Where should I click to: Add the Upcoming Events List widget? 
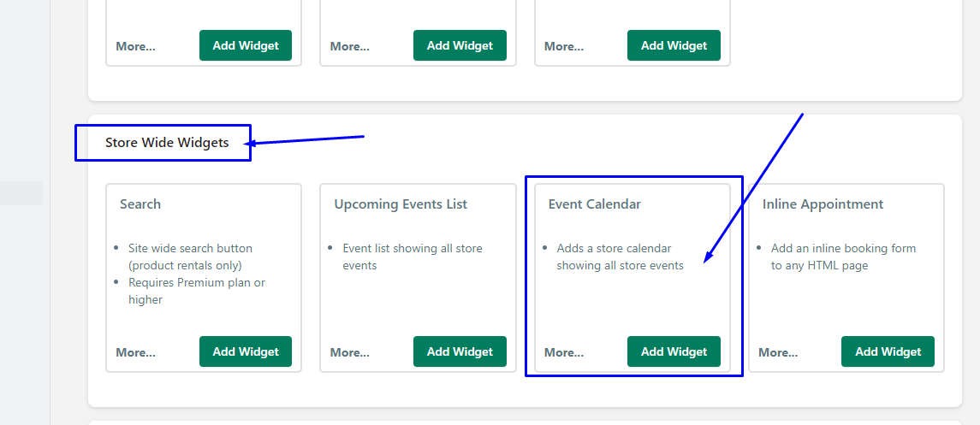(460, 351)
